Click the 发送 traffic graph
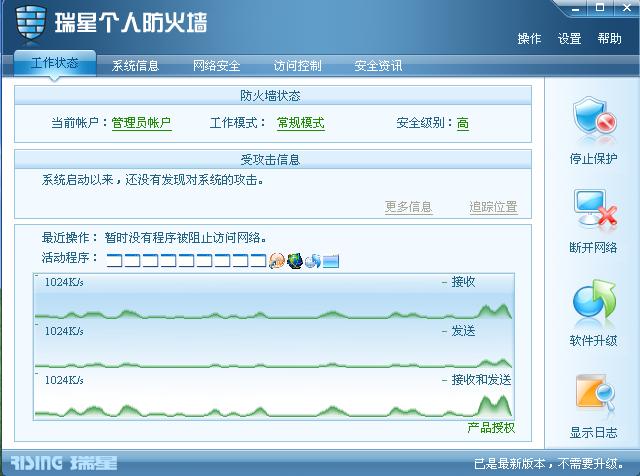Viewport: 640px width, 476px height. pyautogui.click(x=273, y=346)
